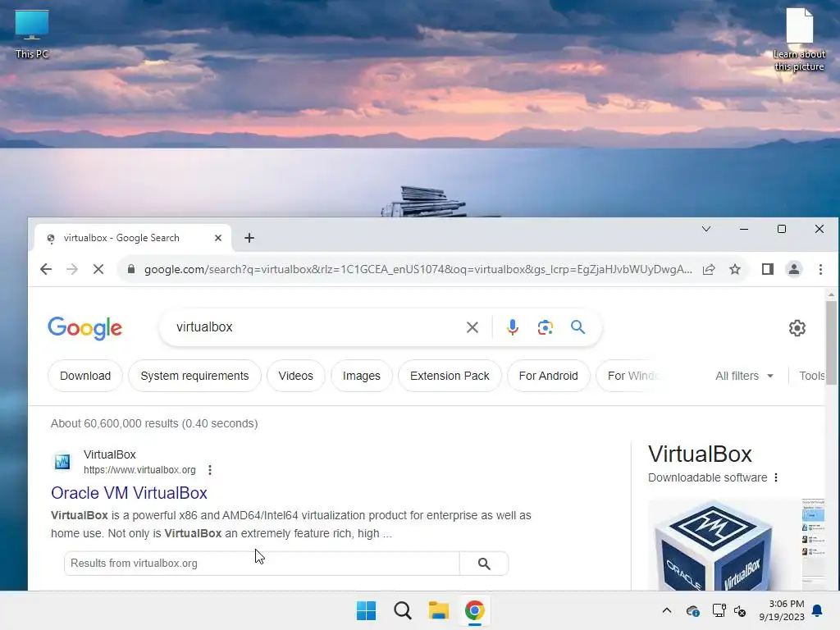
Task: Click the Chrome address bar URL
Action: [418, 269]
